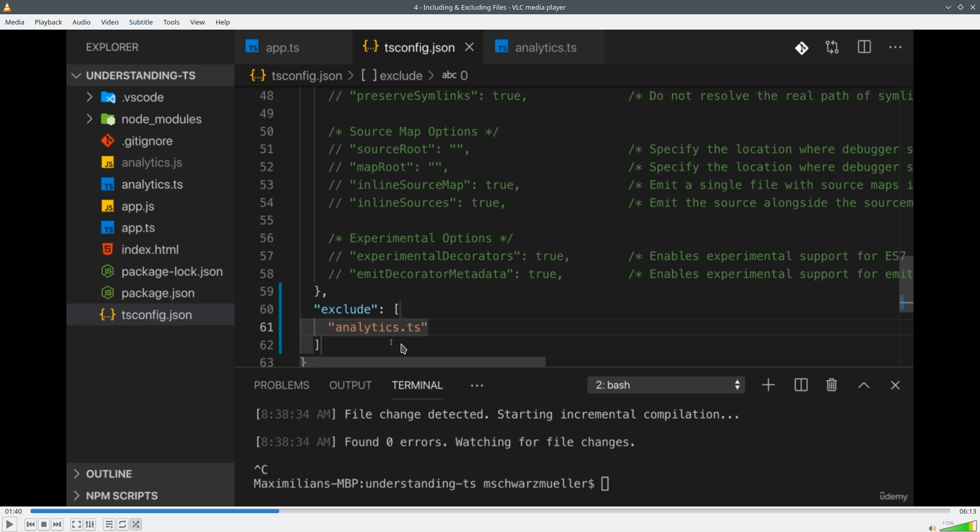Open extended settings and effects
Screen dimensions: 980x532
(x=90, y=524)
